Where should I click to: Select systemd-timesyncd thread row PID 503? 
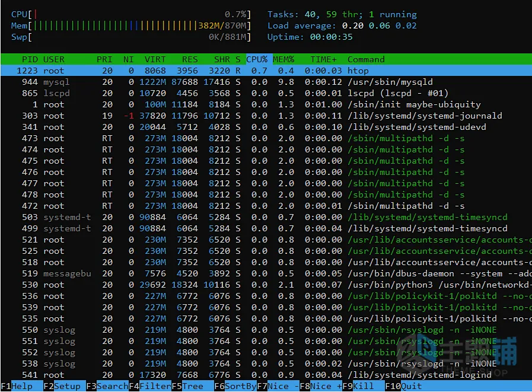pyautogui.click(x=266, y=217)
